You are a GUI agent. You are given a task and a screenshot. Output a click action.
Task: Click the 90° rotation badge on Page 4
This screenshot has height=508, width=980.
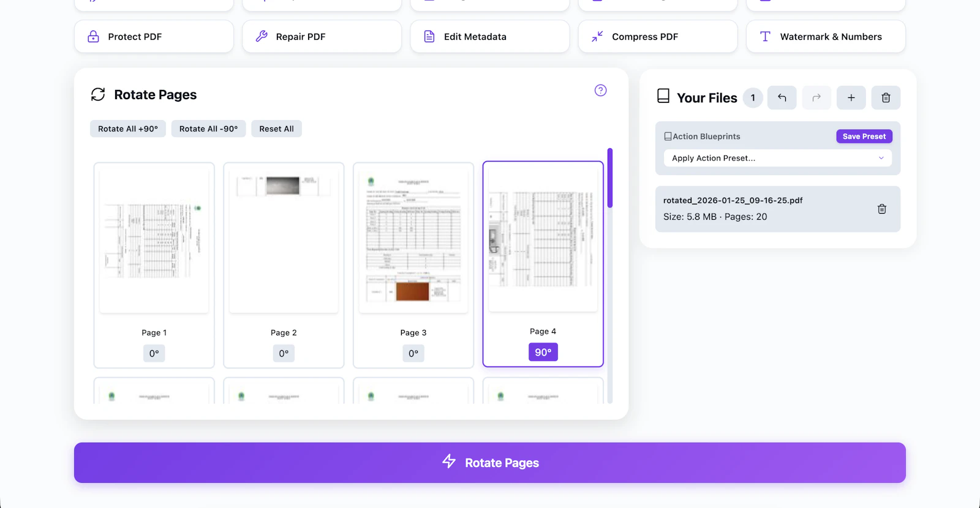coord(543,352)
